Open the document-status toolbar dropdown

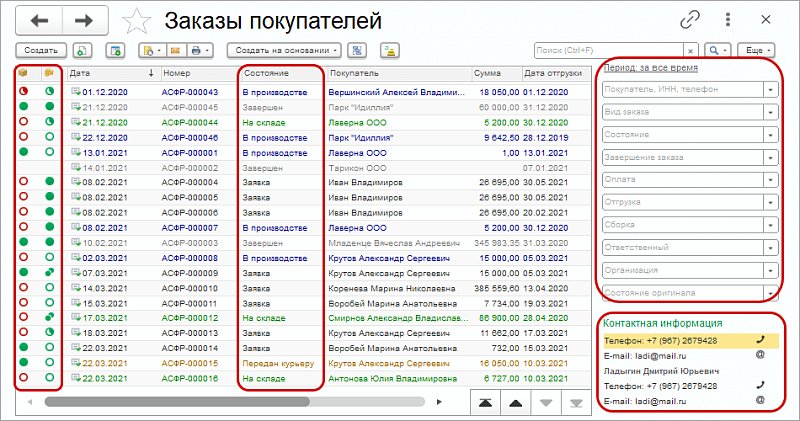pos(152,51)
